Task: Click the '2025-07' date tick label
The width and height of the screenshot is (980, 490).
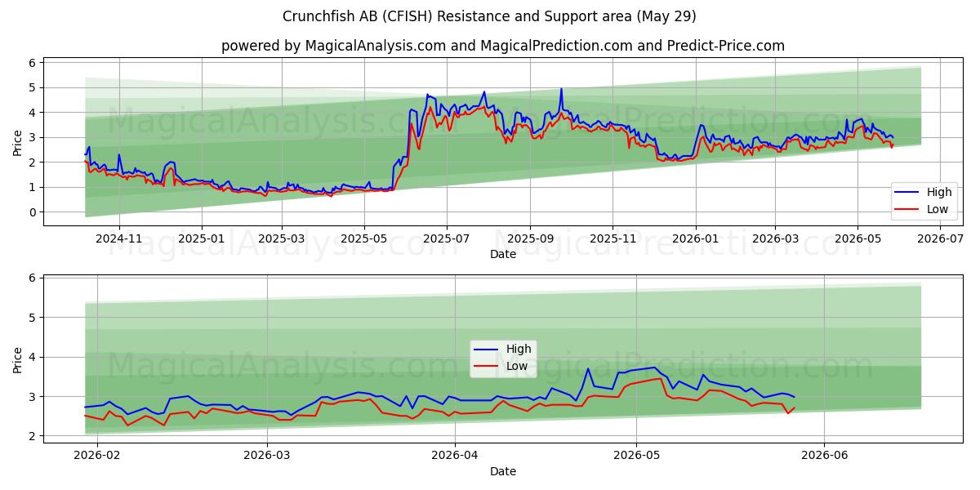Action: pyautogui.click(x=446, y=238)
